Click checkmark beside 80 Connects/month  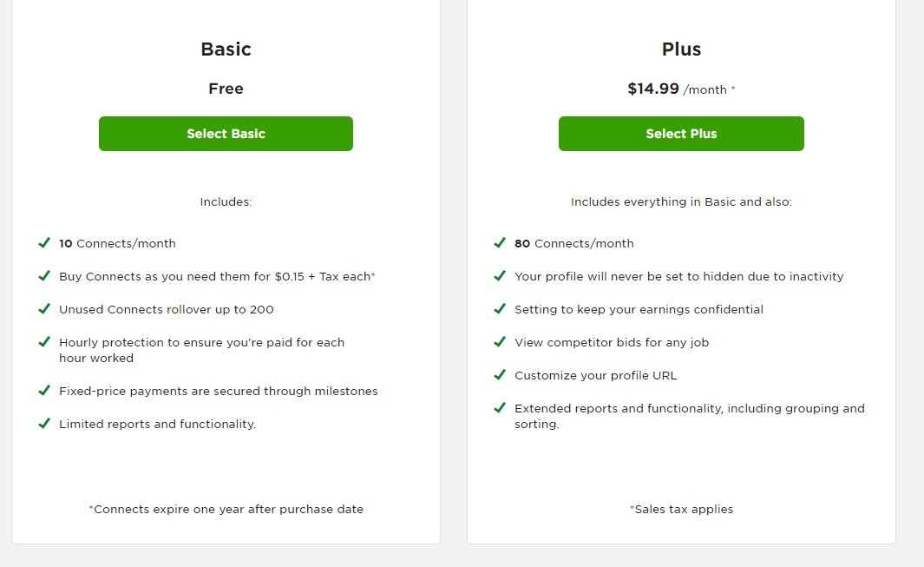click(x=500, y=243)
